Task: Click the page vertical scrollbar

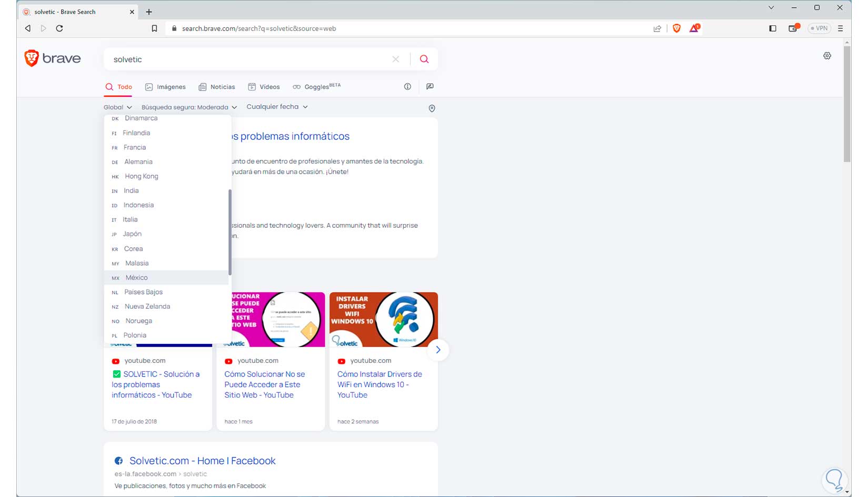Action: (x=847, y=104)
